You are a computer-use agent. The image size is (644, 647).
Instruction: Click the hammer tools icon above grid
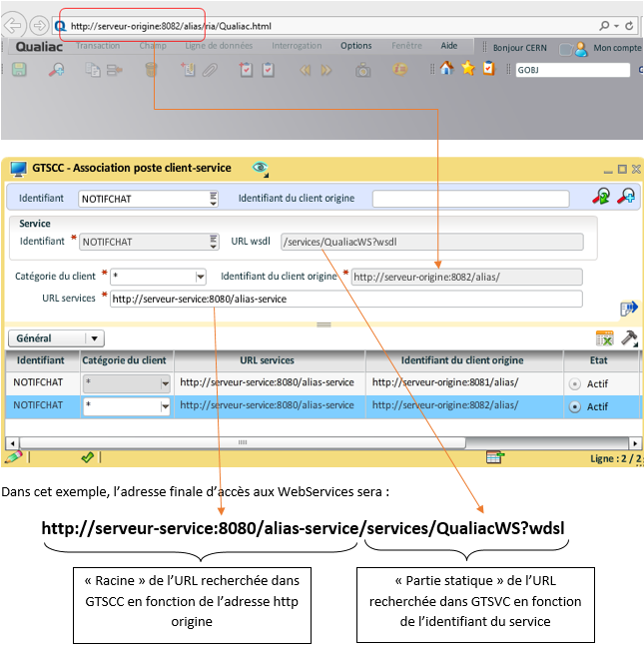tap(630, 338)
